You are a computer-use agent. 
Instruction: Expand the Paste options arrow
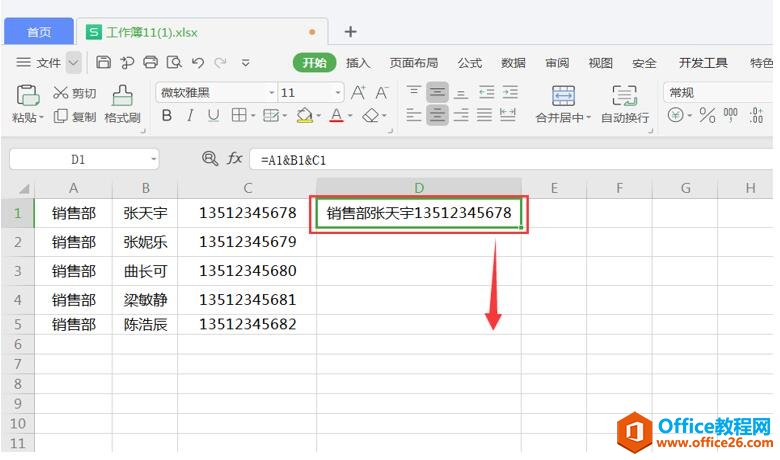[41, 118]
